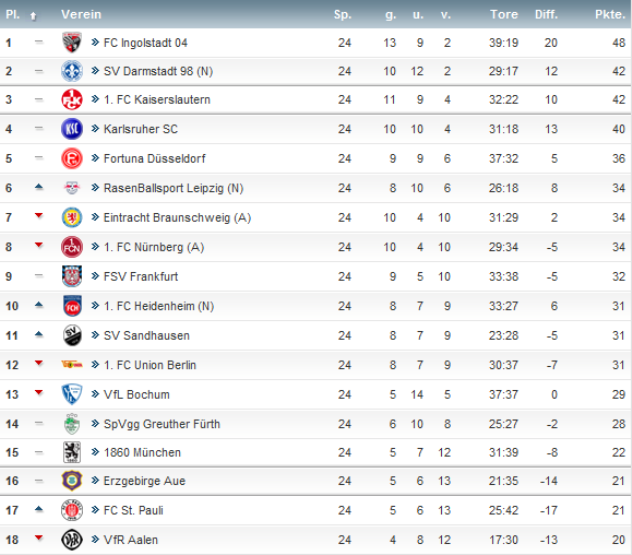Open the VfR Aalen team link
This screenshot has height=555, width=632.
coord(130,540)
